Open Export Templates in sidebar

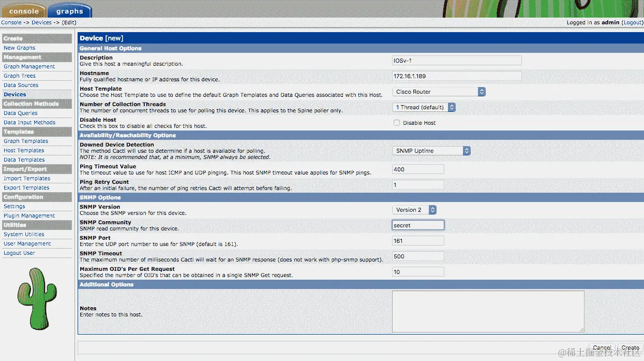[26, 187]
